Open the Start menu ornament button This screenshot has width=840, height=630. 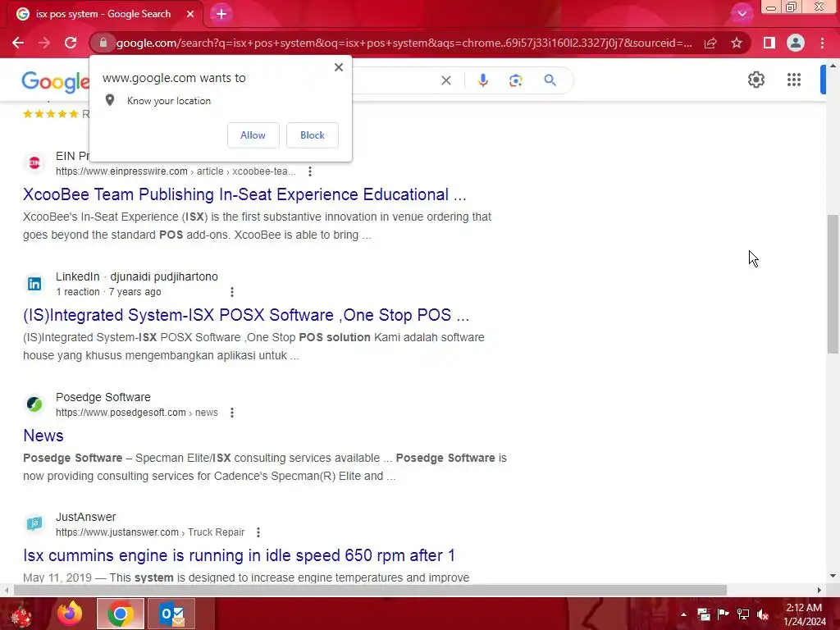coord(21,614)
